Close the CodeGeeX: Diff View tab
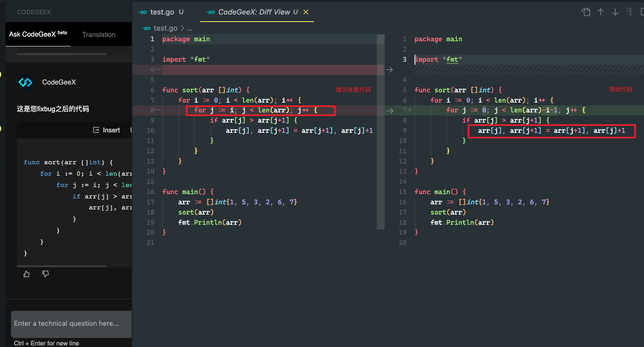The width and height of the screenshot is (644, 347). coord(306,12)
